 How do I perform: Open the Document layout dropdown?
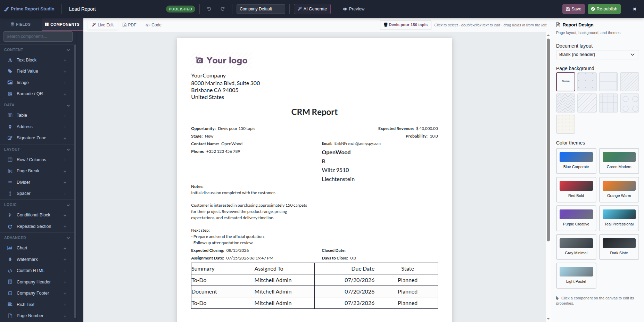pyautogui.click(x=597, y=55)
